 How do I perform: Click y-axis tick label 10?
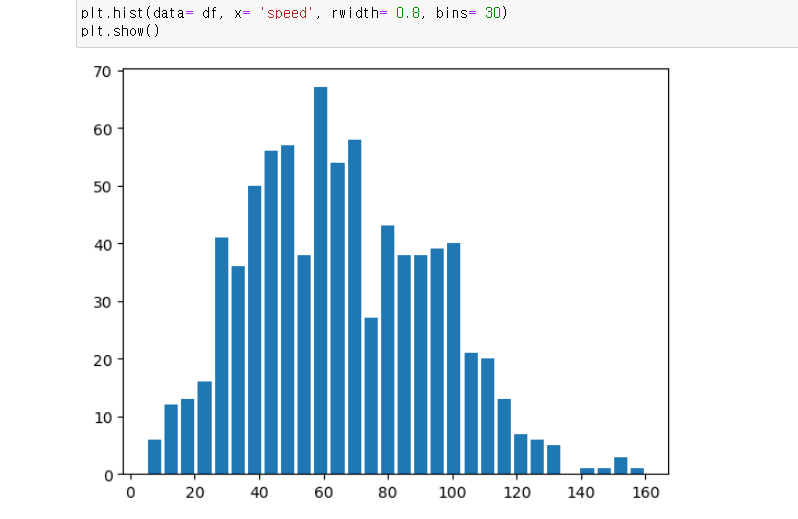coord(102,418)
